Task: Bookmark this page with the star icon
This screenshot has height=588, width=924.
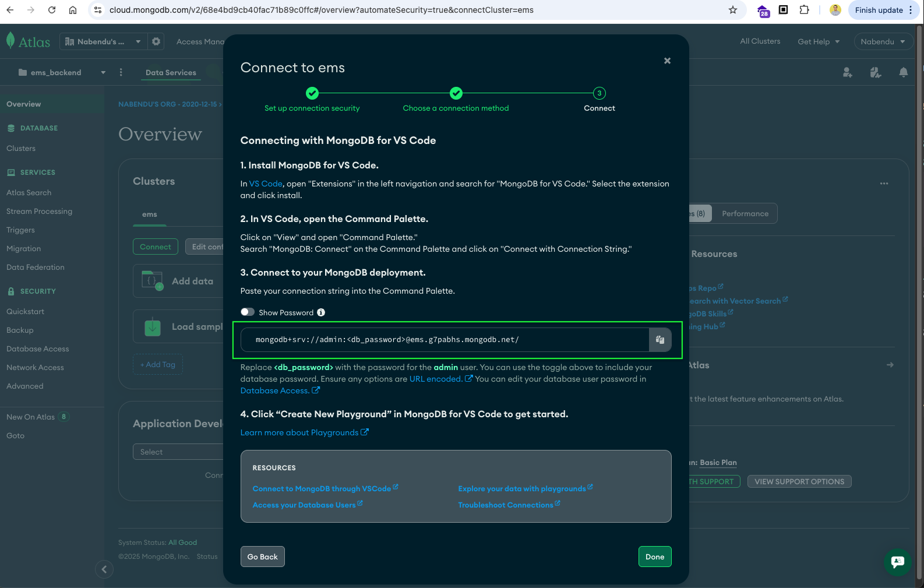Action: coord(733,10)
